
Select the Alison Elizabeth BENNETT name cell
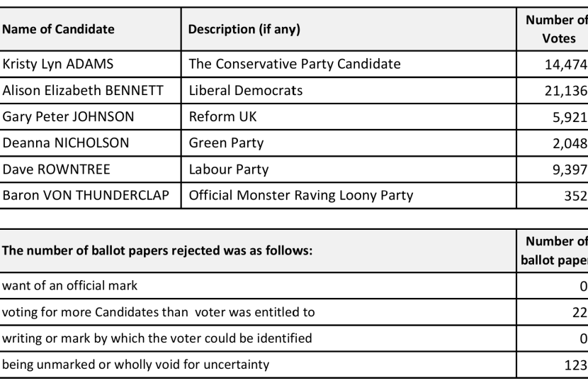(x=83, y=91)
